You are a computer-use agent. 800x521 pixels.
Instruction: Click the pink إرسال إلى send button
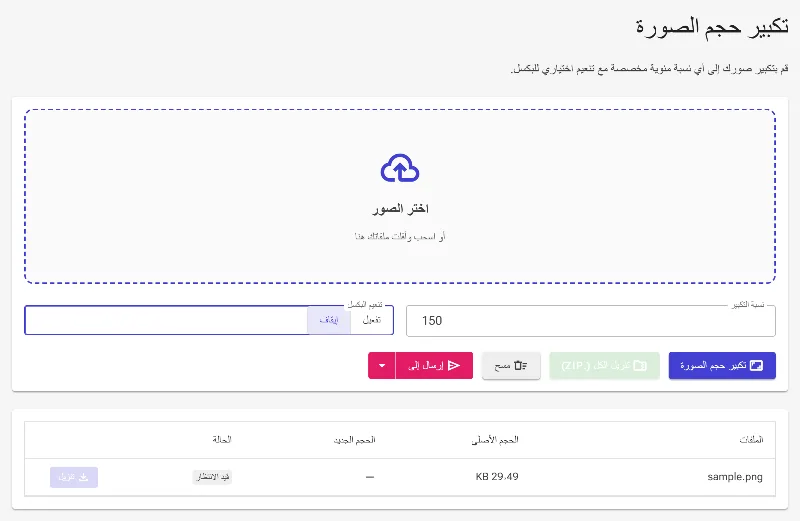[434, 365]
